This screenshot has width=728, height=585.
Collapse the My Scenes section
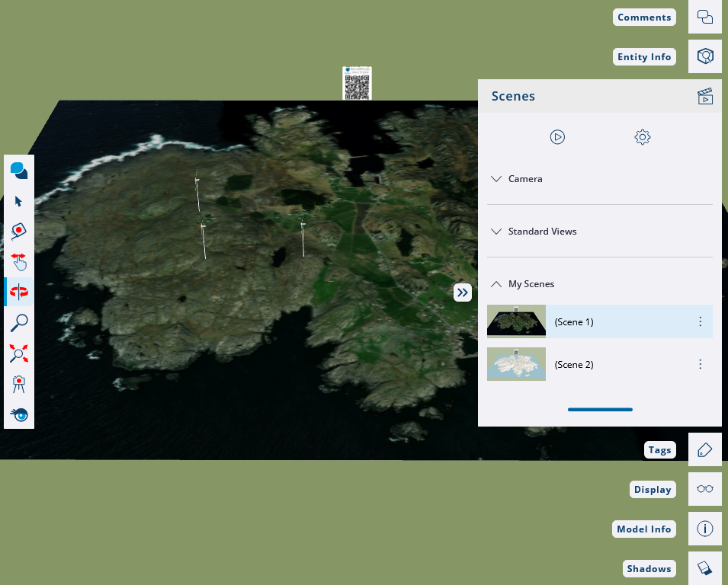pyautogui.click(x=531, y=284)
